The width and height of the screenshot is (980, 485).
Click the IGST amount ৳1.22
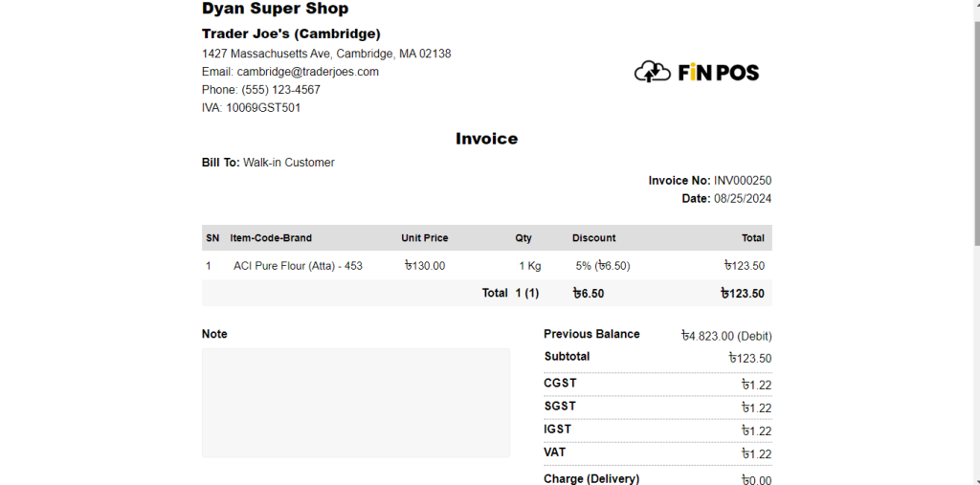point(757,431)
